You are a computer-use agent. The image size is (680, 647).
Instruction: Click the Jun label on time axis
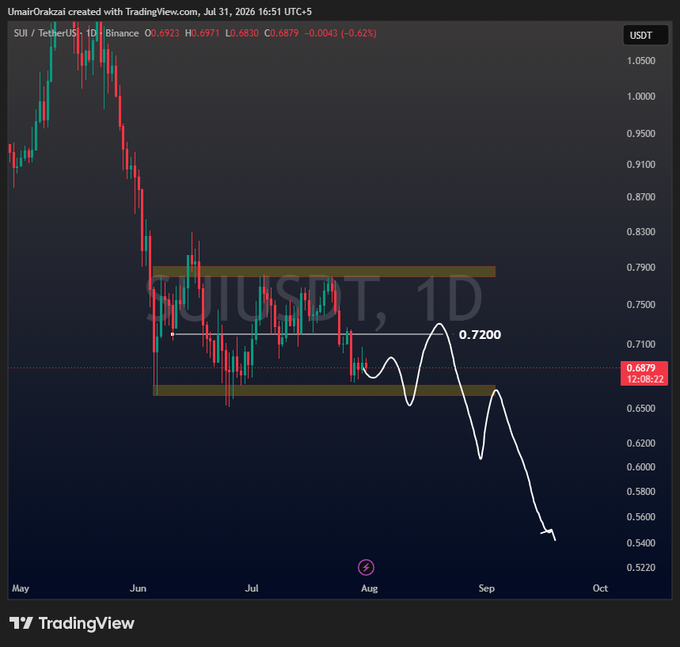[x=138, y=588]
